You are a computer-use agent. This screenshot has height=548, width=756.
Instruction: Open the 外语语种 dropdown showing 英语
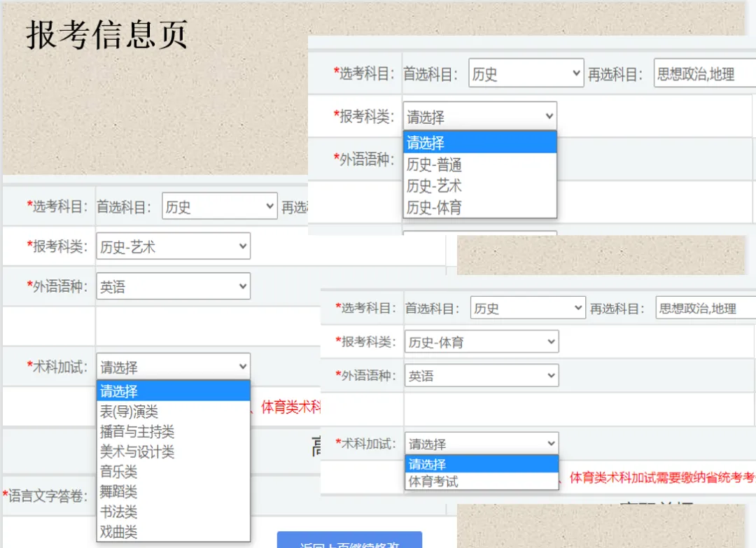(x=173, y=286)
